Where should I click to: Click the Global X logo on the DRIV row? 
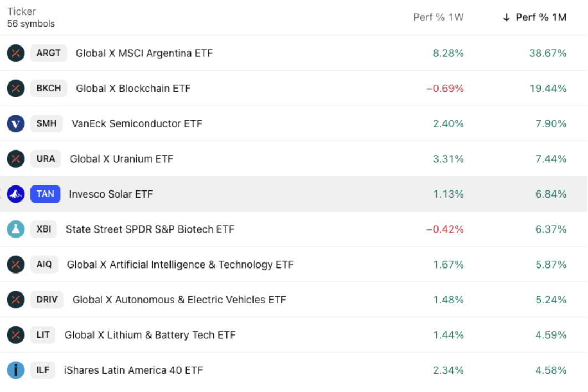pyautogui.click(x=16, y=300)
